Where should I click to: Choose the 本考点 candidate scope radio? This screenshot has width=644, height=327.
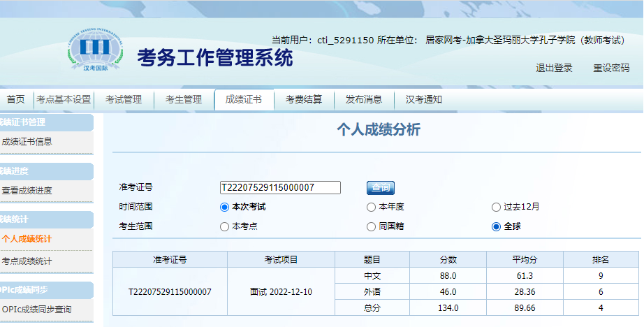pyautogui.click(x=224, y=226)
